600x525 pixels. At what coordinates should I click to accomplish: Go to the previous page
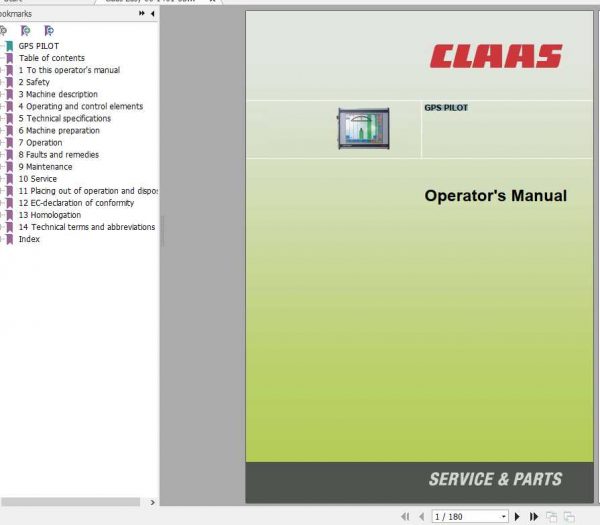(422, 517)
